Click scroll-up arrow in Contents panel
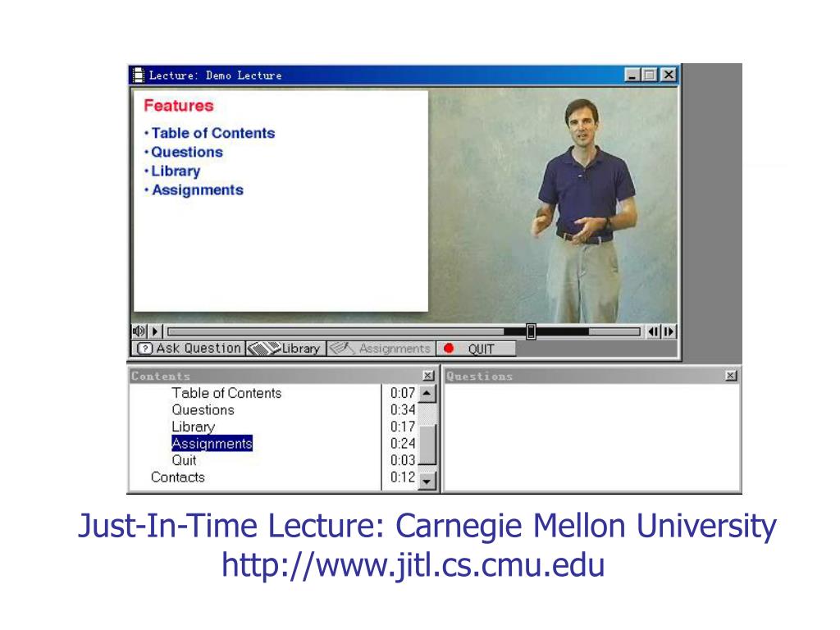This screenshot has height=630, width=840. tap(427, 395)
